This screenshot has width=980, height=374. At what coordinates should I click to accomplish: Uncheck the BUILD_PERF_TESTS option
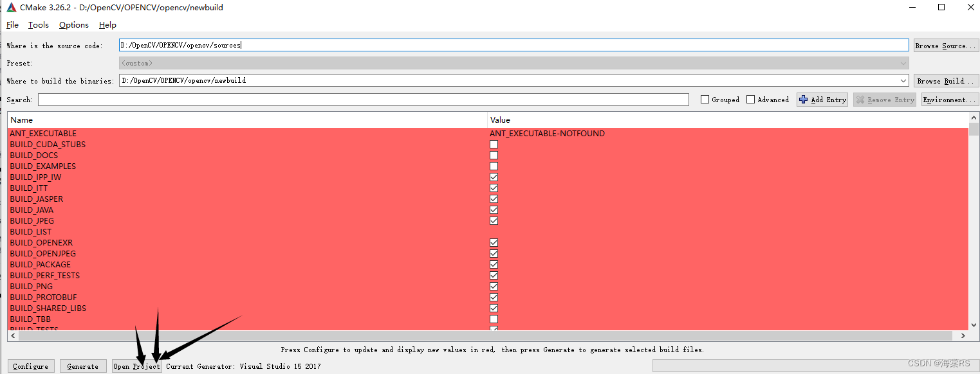(x=494, y=276)
